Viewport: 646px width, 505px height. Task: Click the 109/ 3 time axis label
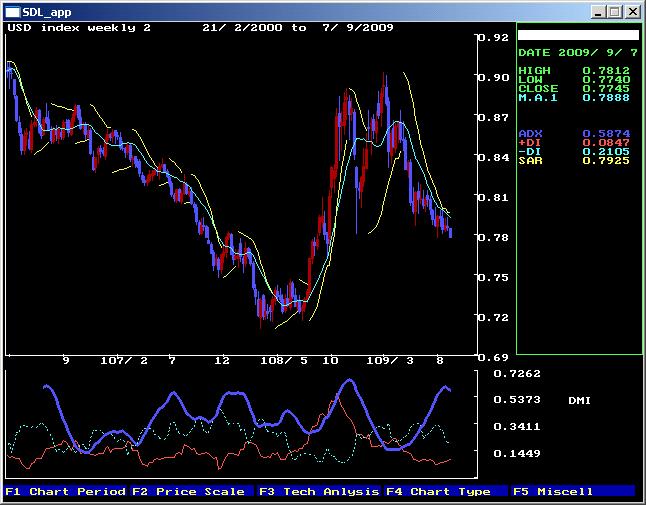coord(390,361)
